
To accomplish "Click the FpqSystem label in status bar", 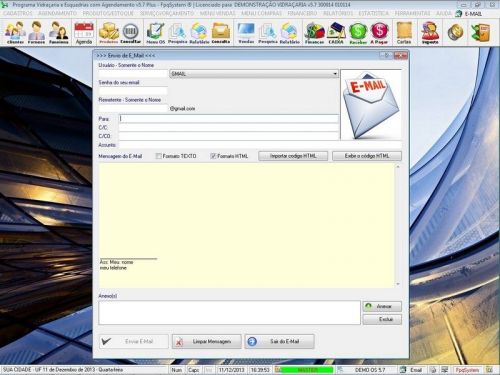I will [x=468, y=370].
